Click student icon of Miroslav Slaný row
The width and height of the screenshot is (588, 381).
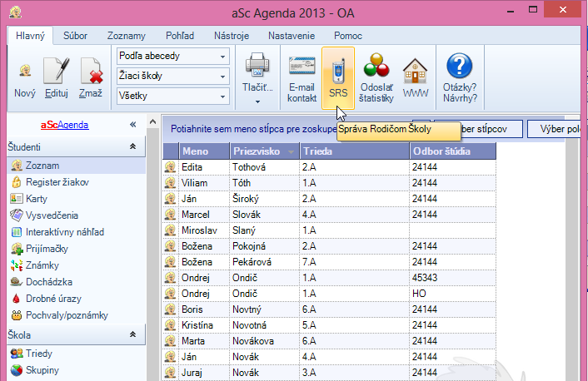click(170, 230)
